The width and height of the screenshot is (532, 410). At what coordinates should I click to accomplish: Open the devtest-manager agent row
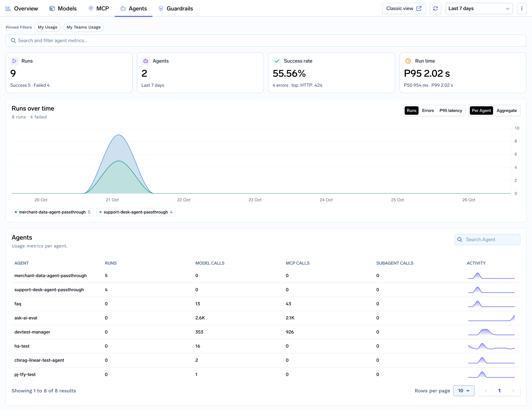click(x=266, y=332)
